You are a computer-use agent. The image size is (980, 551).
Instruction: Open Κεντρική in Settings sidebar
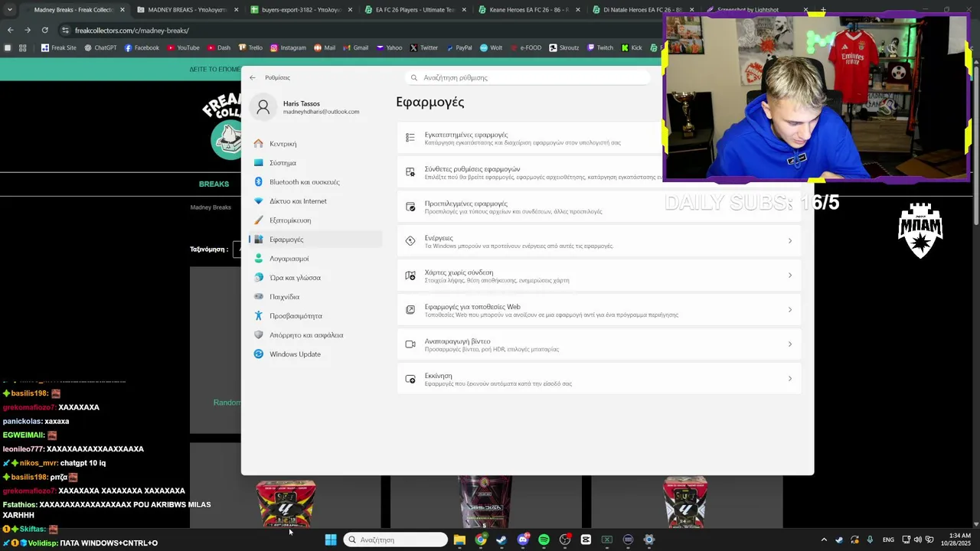pyautogui.click(x=315, y=144)
